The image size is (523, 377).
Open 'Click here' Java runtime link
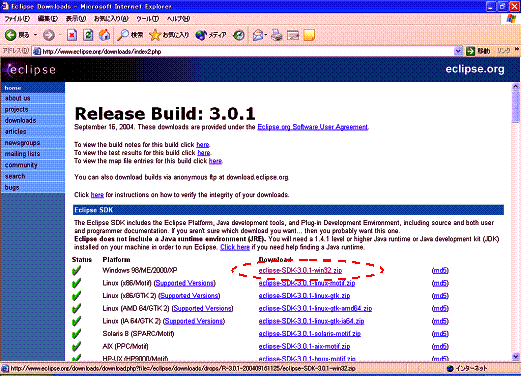coord(235,247)
